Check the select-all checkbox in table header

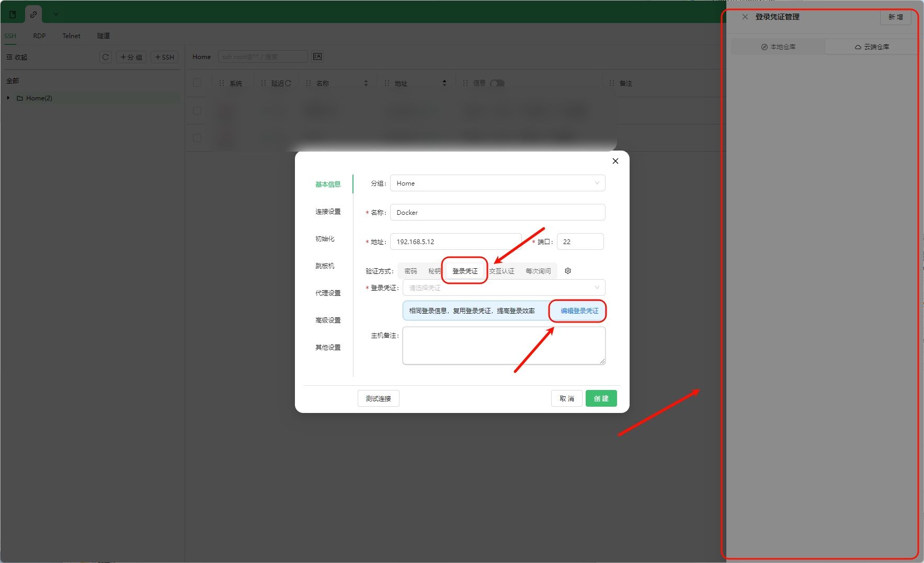coord(197,83)
